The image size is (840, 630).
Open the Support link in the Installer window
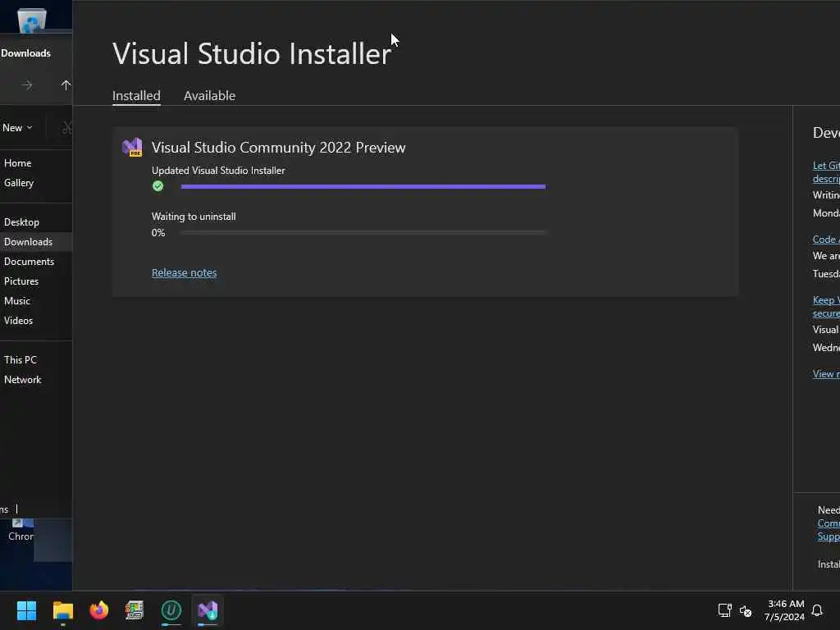pos(829,536)
